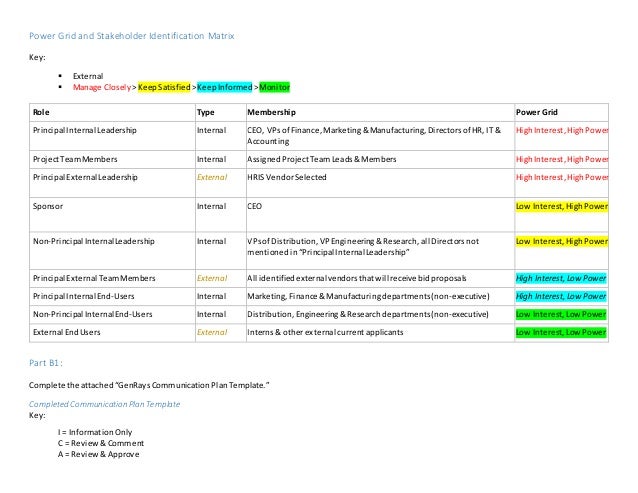Click the 'C = Review & Comment' key line
The image size is (638, 493).
coord(101,443)
